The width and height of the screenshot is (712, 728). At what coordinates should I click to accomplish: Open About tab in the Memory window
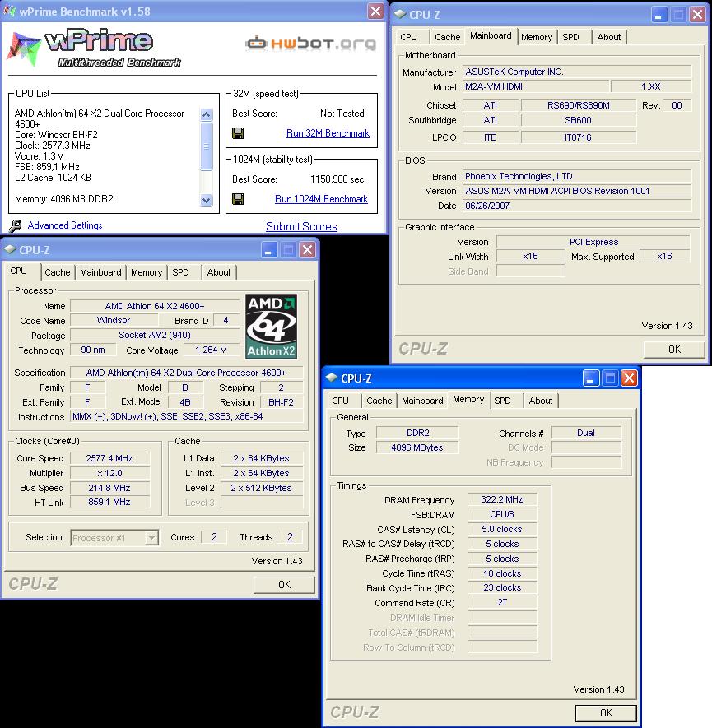[x=541, y=401]
